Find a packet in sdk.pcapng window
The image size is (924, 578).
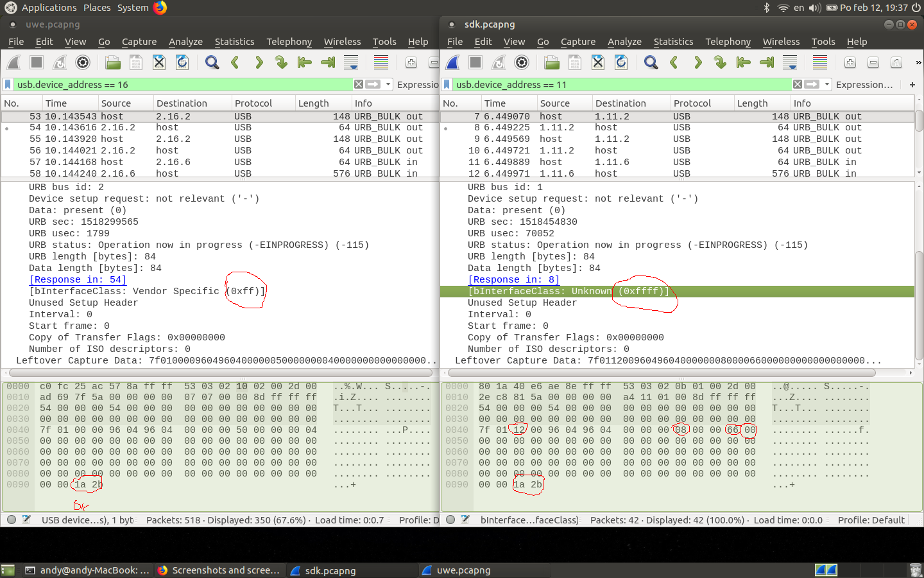tap(651, 62)
